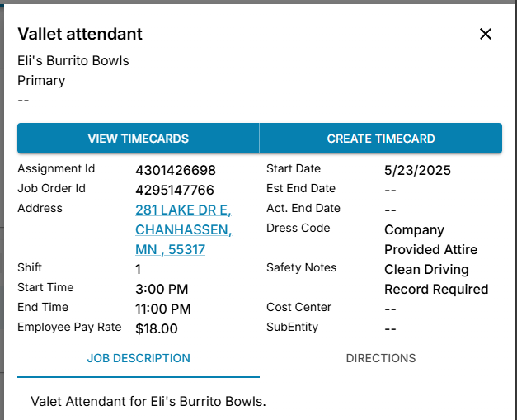Switch to the Job Description tab

tap(139, 358)
